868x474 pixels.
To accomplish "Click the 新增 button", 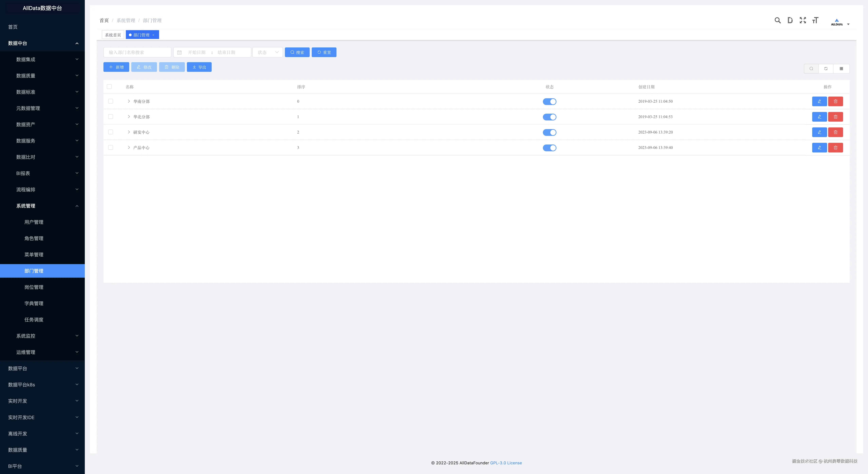I will click(x=116, y=67).
